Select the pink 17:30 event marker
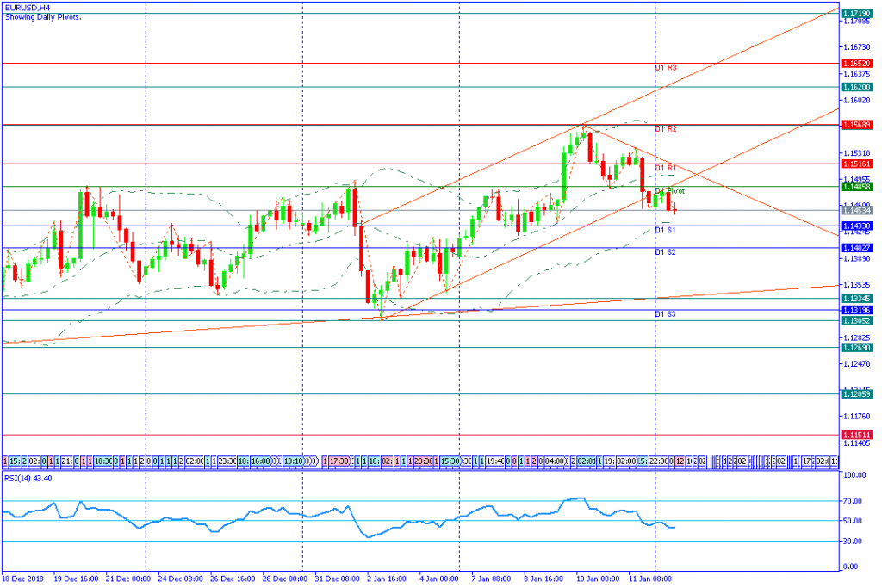This screenshot has height=588, width=882. (339, 461)
